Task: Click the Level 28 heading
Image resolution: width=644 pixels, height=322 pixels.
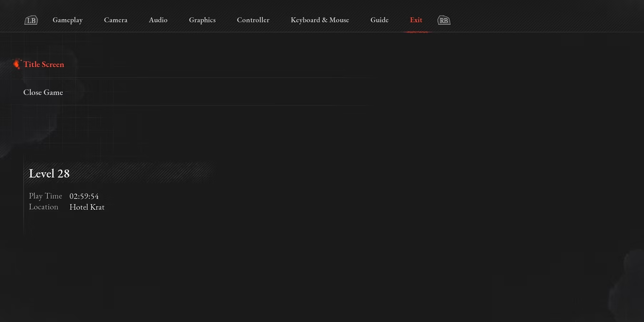Action: [x=49, y=174]
